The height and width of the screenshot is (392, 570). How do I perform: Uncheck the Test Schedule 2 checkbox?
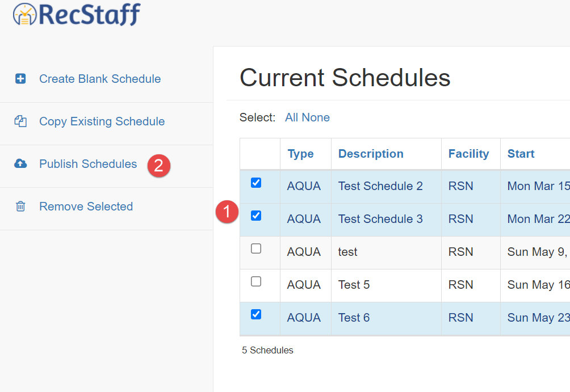(x=256, y=183)
